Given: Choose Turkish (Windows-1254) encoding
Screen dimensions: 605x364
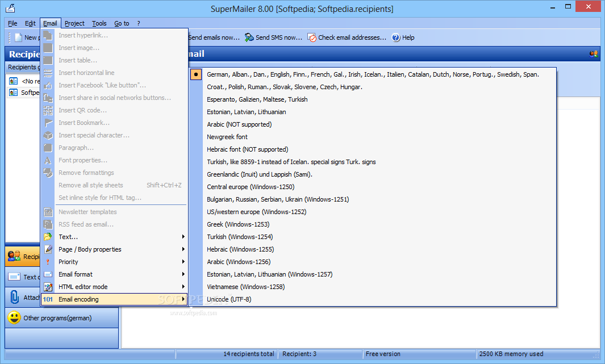Looking at the screenshot, I should point(373,237).
